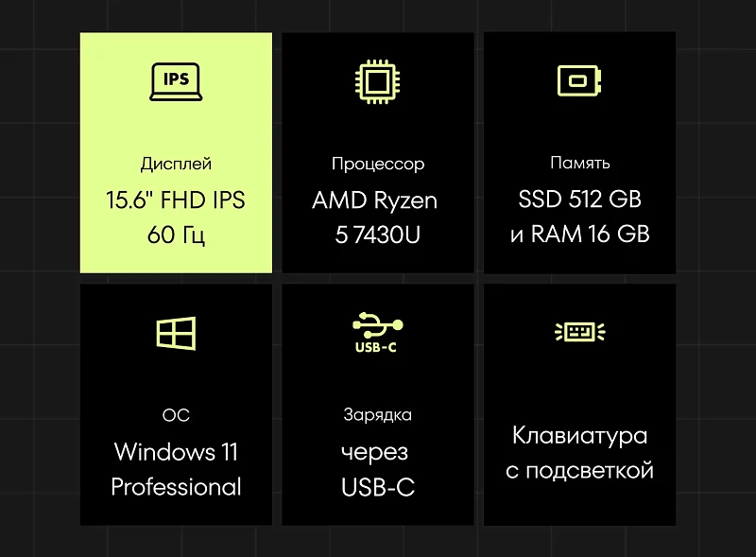The width and height of the screenshot is (756, 557).
Task: Click the "Professional" edition text
Action: [x=176, y=487]
